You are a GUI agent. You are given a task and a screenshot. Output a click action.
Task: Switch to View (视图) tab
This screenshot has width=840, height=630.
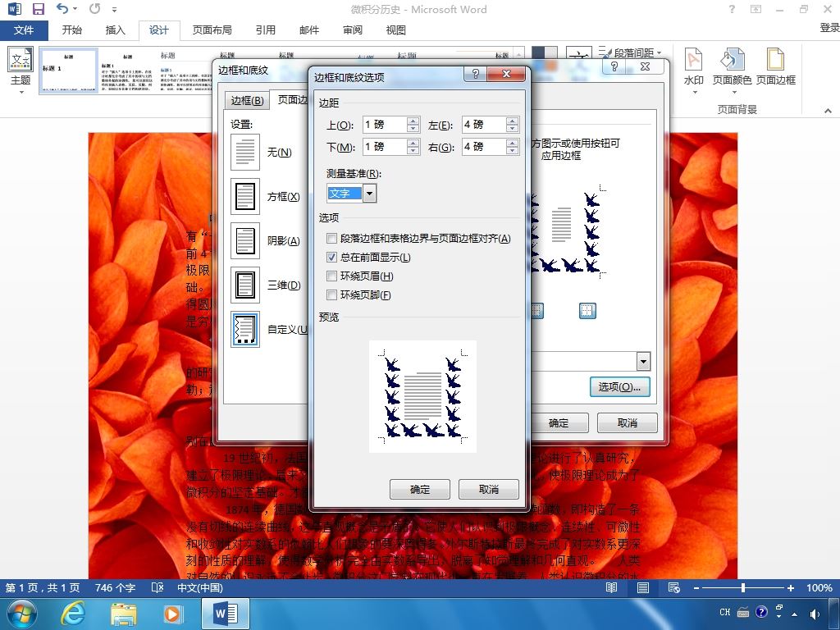[x=395, y=30]
